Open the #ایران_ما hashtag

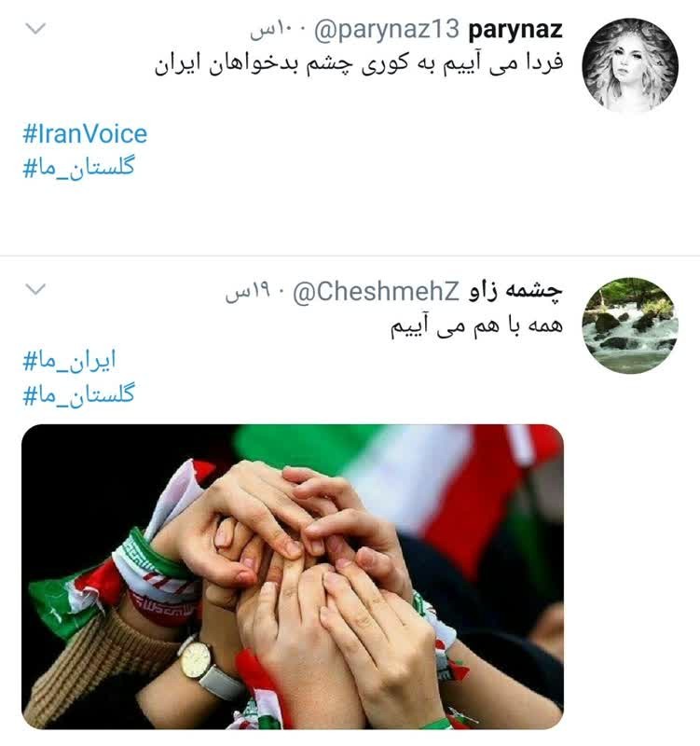click(x=69, y=360)
